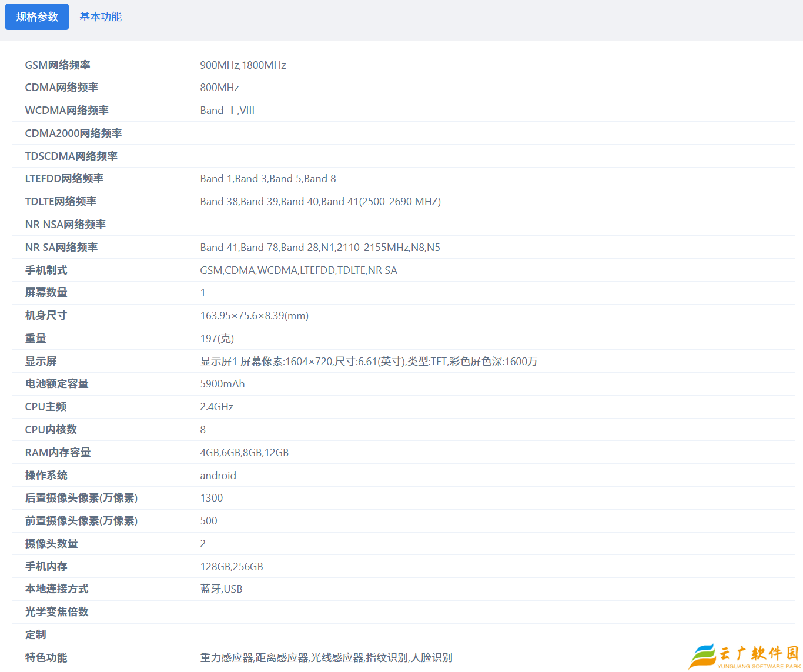Click the 5900mAh battery capacity value
The width and height of the screenshot is (803, 672).
click(222, 384)
